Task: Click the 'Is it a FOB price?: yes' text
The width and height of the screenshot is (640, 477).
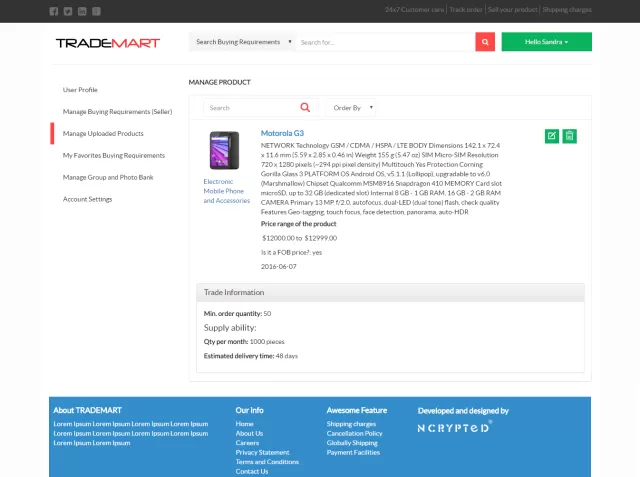Action: pos(291,253)
